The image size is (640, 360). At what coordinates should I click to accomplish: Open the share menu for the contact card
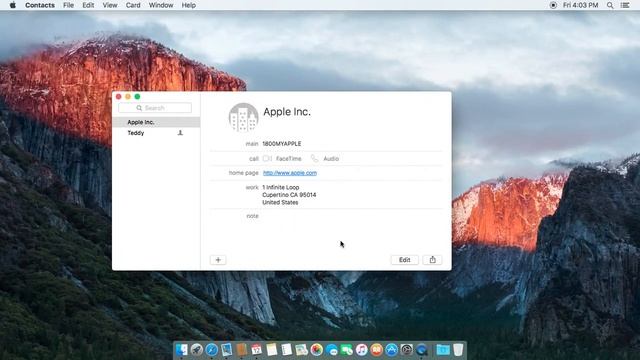tap(433, 260)
